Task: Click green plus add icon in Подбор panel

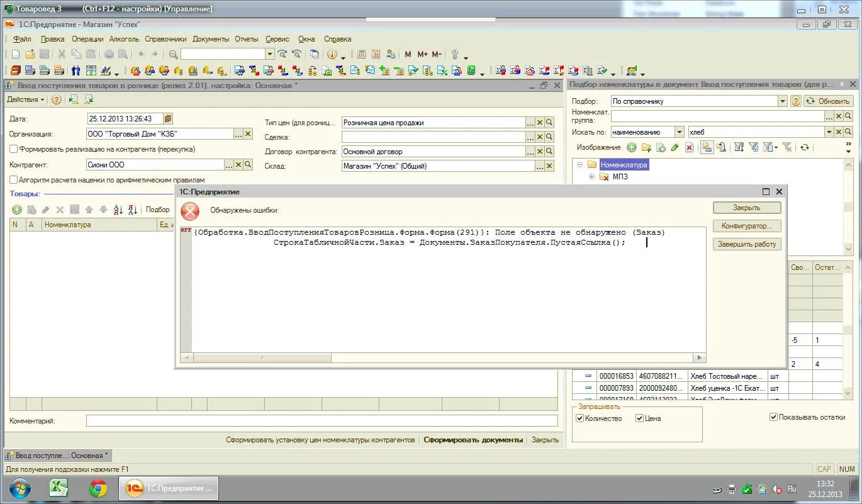Action: coord(631,147)
